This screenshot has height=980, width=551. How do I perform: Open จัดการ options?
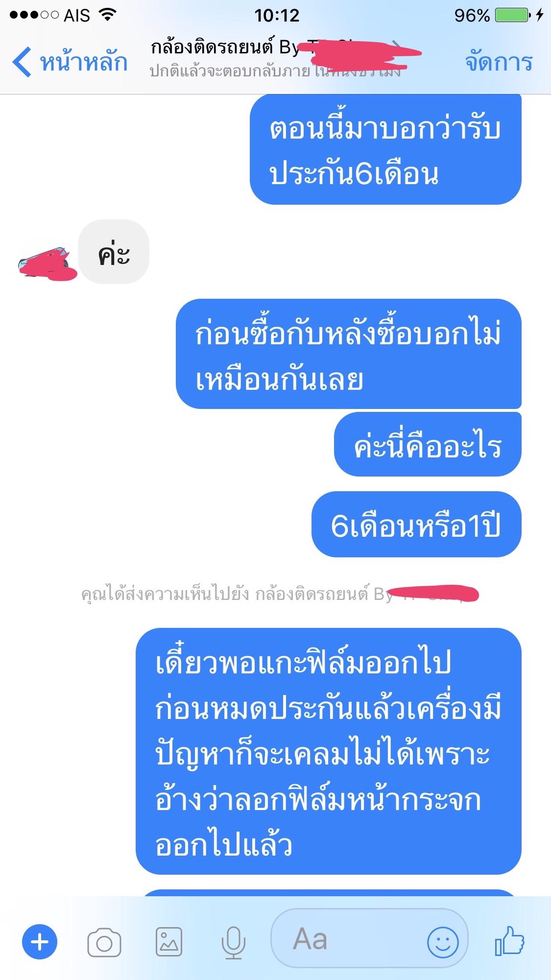point(499,62)
